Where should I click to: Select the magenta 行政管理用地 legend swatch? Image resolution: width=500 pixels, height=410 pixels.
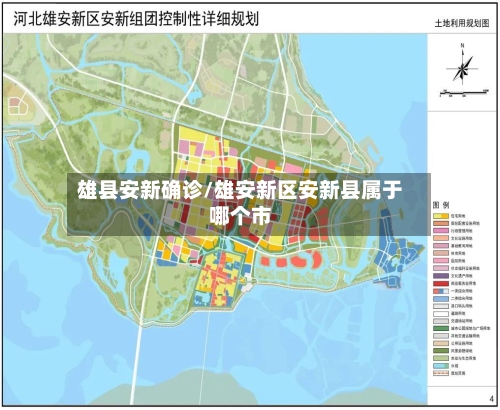tap(441, 231)
